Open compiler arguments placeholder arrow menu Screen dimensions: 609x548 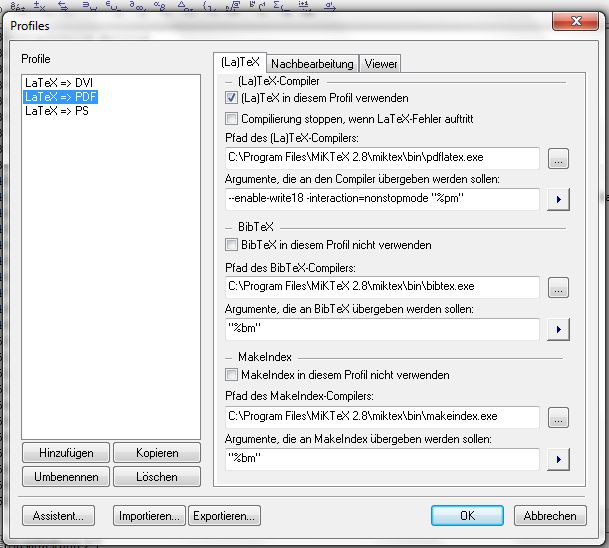(559, 199)
